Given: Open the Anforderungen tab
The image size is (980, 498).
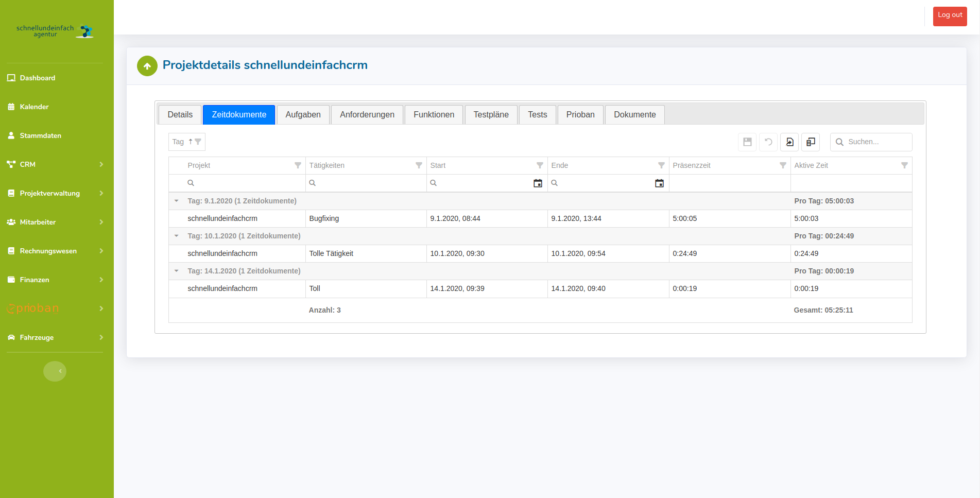Looking at the screenshot, I should click(x=367, y=115).
